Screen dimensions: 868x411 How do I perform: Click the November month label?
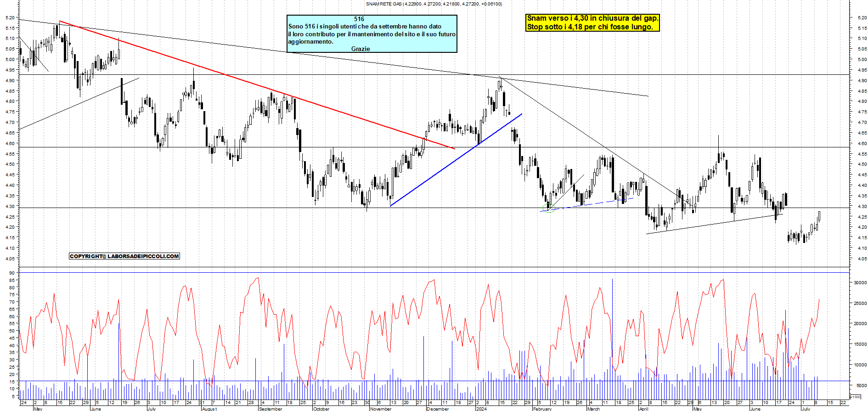point(381,409)
